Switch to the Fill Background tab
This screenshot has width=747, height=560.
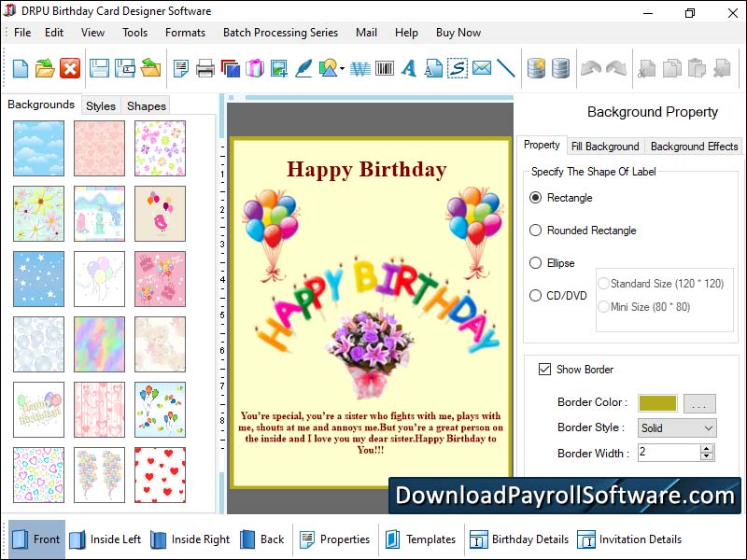(x=605, y=147)
